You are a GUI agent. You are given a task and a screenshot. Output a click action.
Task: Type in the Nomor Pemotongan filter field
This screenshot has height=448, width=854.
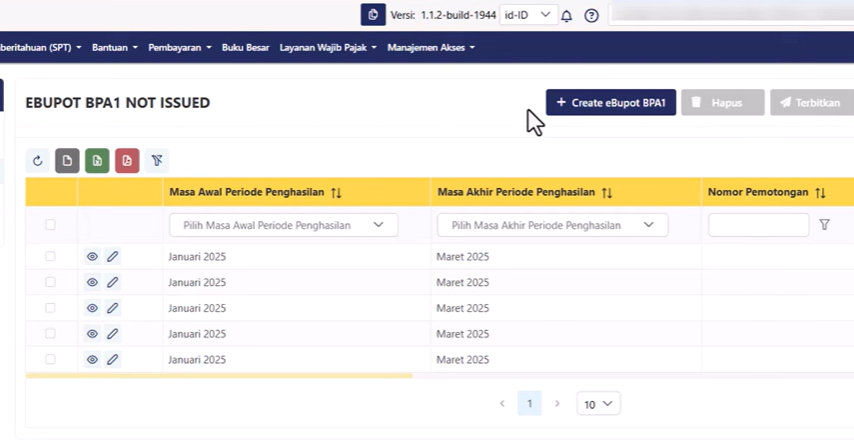tap(758, 225)
